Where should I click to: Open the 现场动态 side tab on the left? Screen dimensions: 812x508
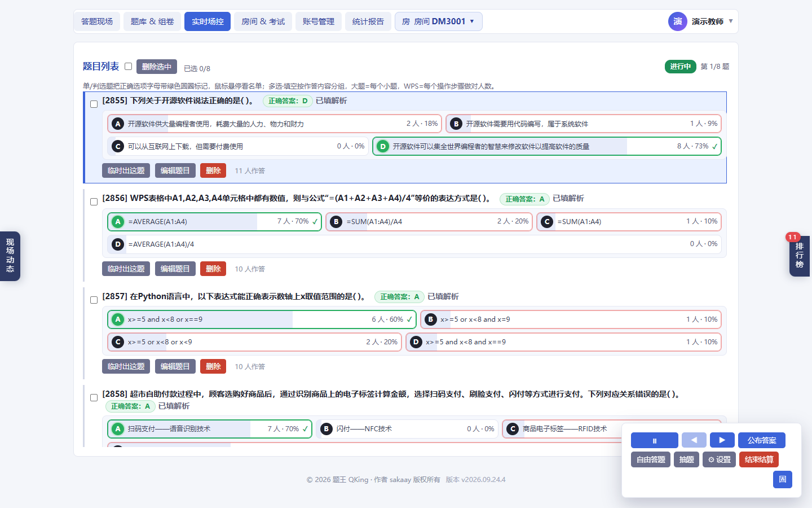[x=10, y=256]
